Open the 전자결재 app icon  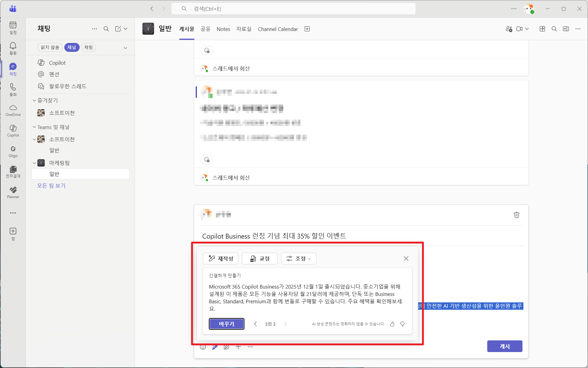pos(13,171)
